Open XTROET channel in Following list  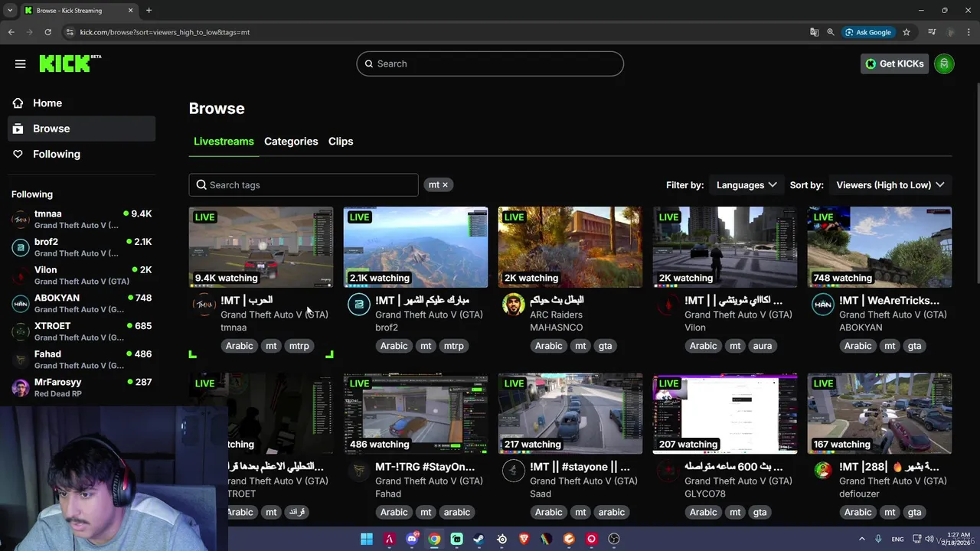click(82, 331)
